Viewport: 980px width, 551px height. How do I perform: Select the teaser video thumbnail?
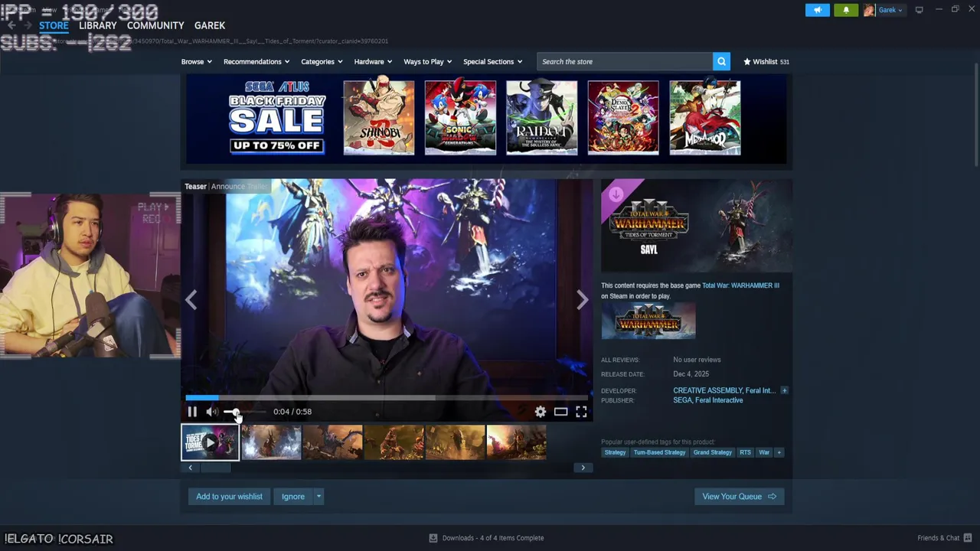click(210, 442)
